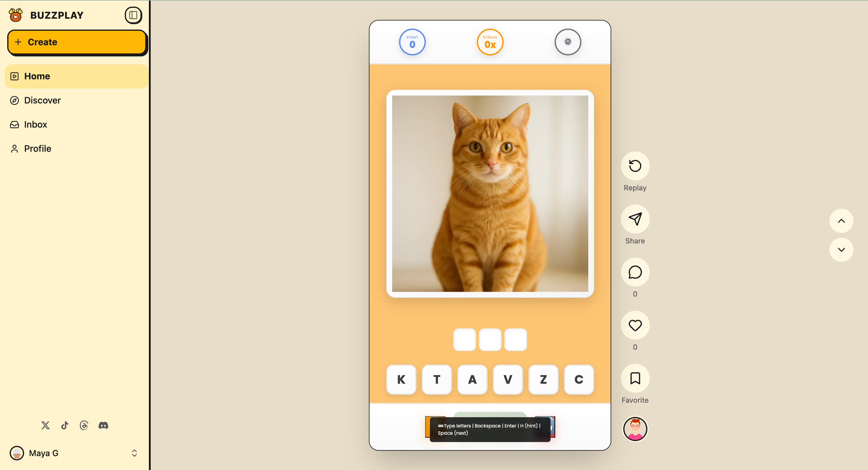Collapse the sidebar panel icon
The image size is (868, 470).
[133, 15]
